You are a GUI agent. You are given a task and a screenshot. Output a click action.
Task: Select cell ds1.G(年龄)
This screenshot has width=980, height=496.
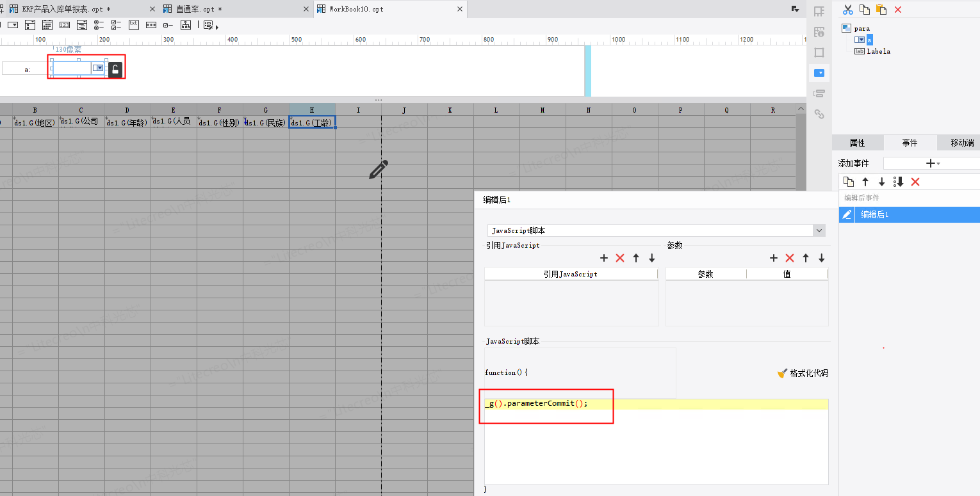click(127, 122)
